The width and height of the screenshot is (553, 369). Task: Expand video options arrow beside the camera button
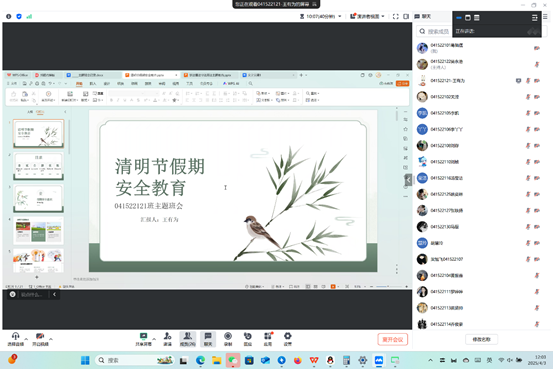(x=51, y=339)
